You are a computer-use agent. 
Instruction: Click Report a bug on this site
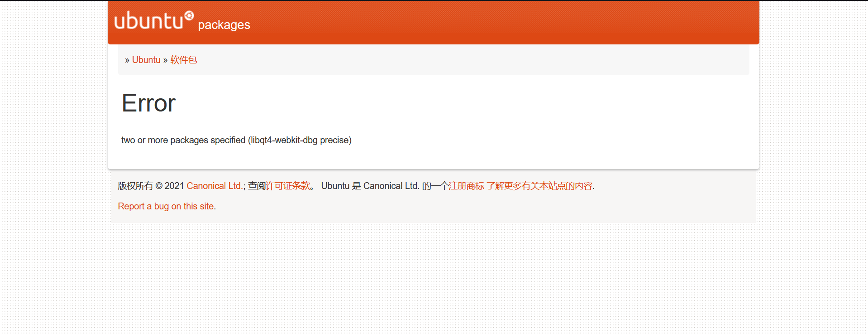pyautogui.click(x=166, y=206)
